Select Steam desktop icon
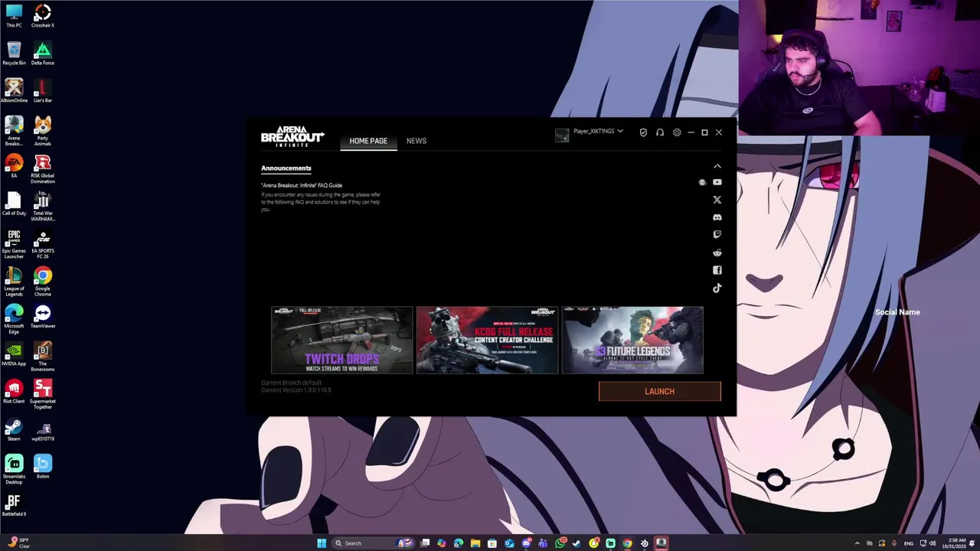The height and width of the screenshot is (551, 980). (14, 429)
